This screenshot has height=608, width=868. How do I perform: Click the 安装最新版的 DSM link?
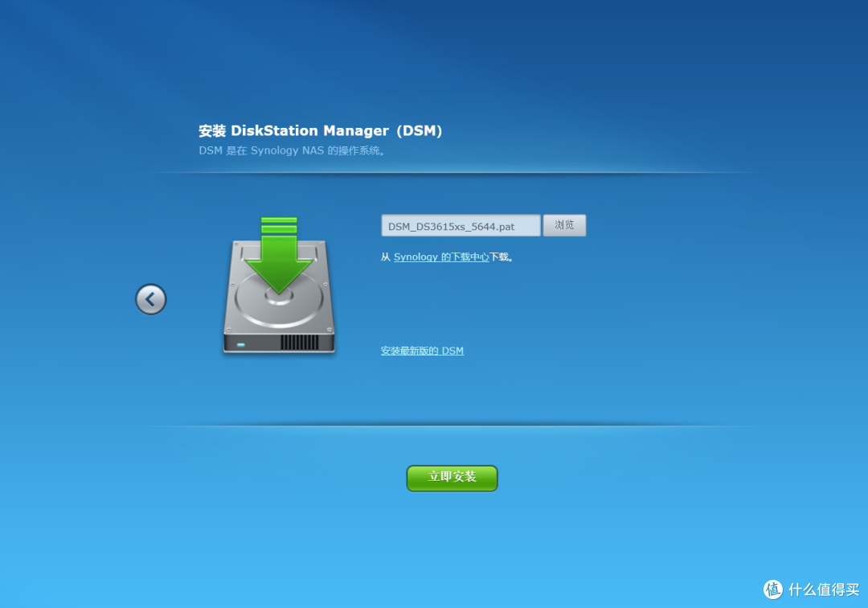[x=423, y=351]
